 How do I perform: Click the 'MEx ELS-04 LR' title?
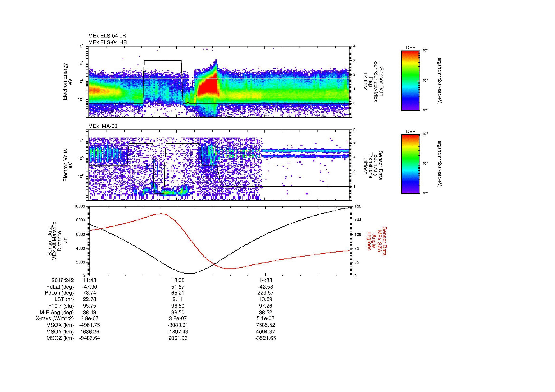[107, 36]
